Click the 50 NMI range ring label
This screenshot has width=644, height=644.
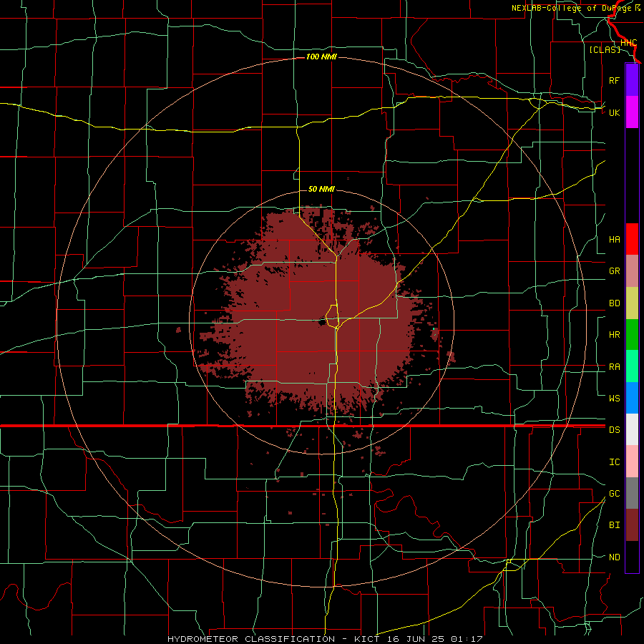321,189
